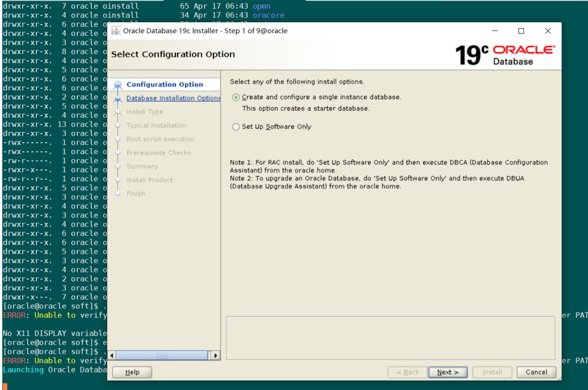588x390 pixels.
Task: Click the Database Installation Options step marker icon
Action: [x=118, y=99]
